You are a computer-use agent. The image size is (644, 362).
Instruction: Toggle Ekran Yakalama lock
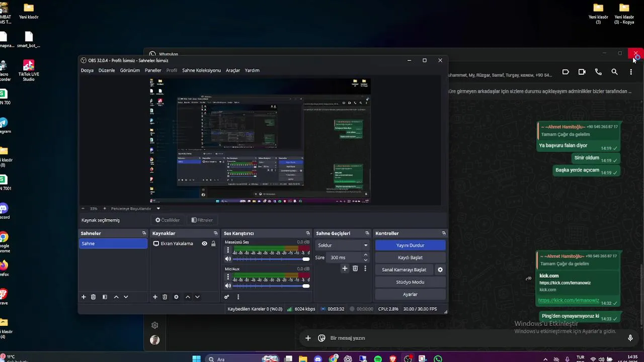click(213, 243)
